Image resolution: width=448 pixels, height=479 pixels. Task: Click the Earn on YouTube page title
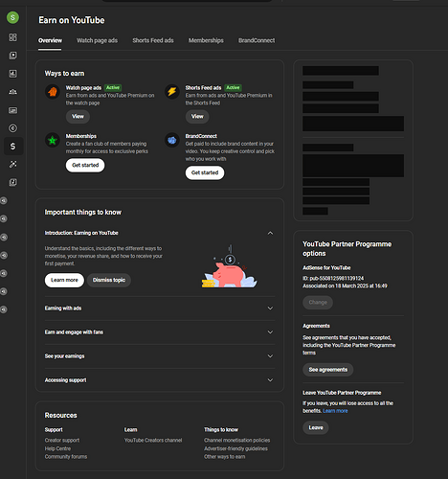click(x=72, y=20)
